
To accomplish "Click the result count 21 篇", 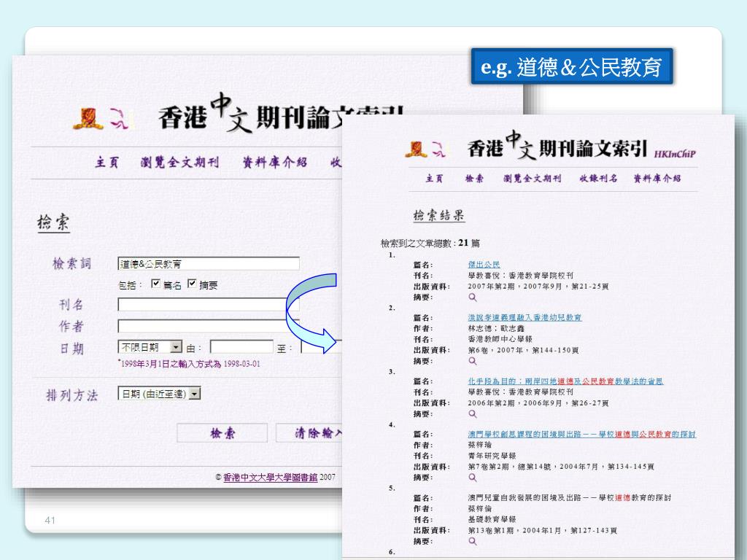I will (x=469, y=243).
